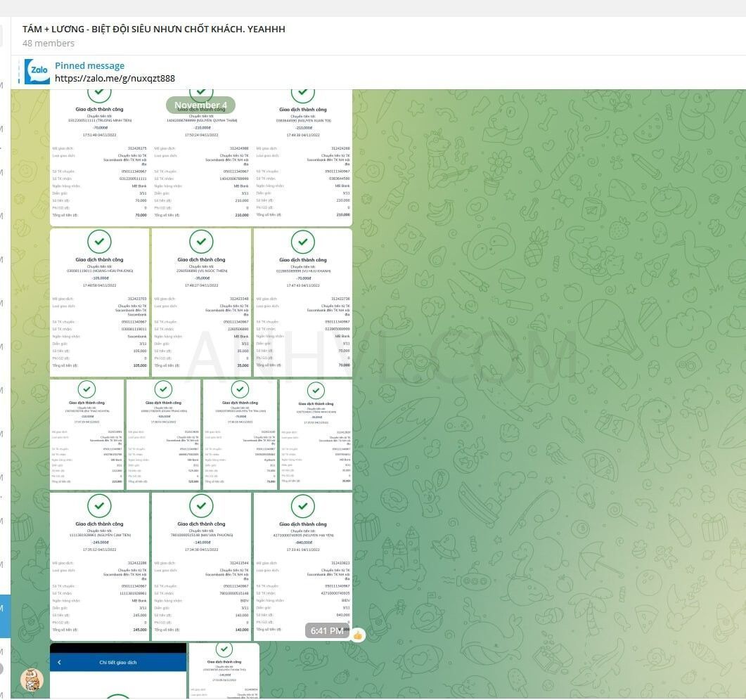
Task: Open the sender's avatar at bottom left
Action: [x=31, y=679]
